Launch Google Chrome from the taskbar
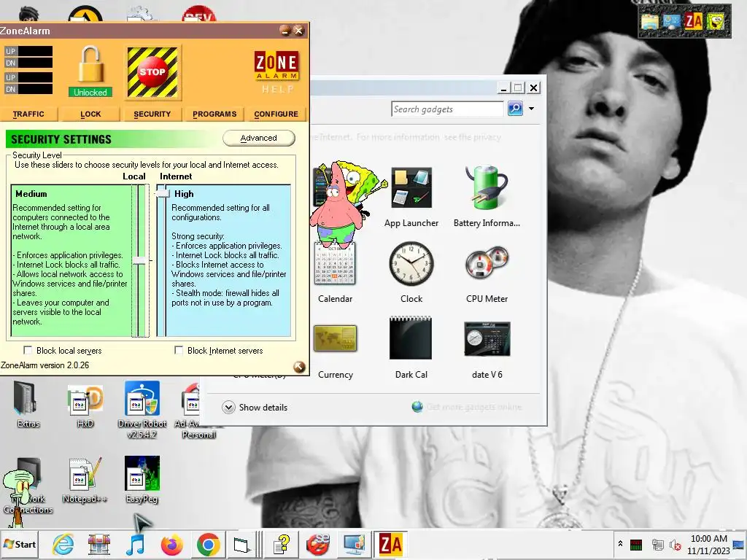This screenshot has height=560, width=747. pyautogui.click(x=208, y=544)
